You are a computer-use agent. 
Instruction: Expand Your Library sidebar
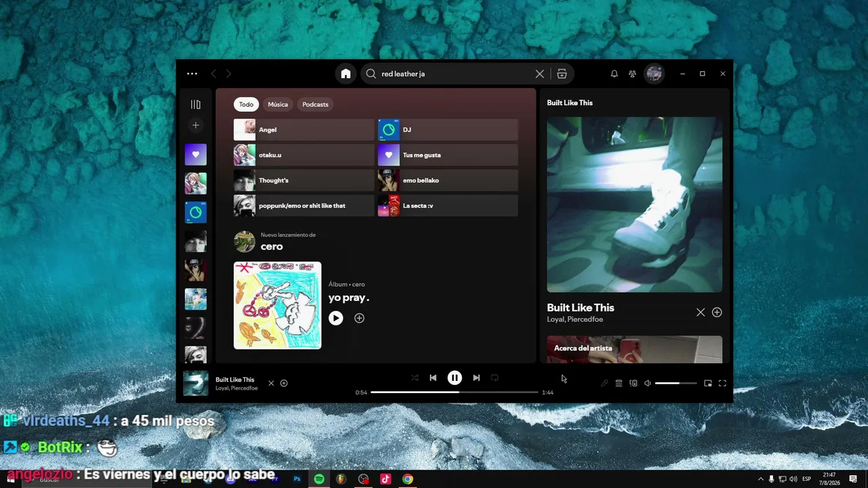(x=195, y=104)
